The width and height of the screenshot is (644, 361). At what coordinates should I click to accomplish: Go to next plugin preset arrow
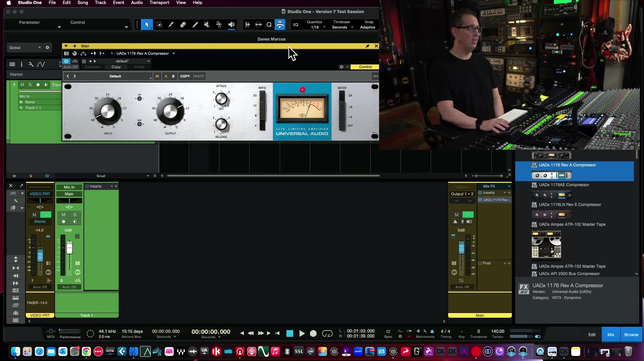coord(74,76)
